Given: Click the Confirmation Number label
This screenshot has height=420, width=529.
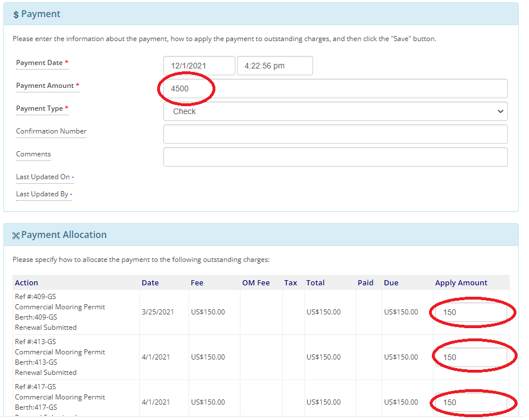Looking at the screenshot, I should point(51,131).
